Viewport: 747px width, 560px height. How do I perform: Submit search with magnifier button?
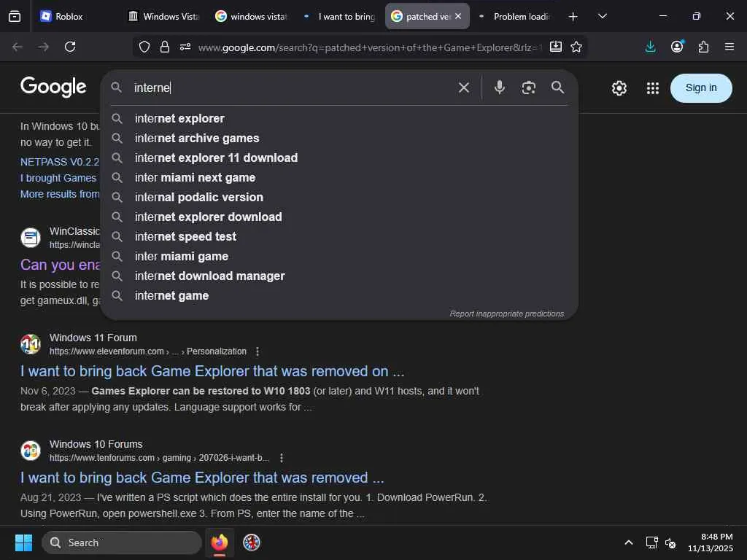click(x=557, y=87)
